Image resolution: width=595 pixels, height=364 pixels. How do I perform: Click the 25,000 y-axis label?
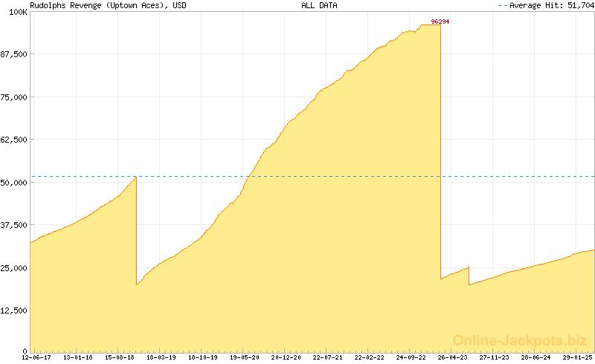(x=14, y=268)
